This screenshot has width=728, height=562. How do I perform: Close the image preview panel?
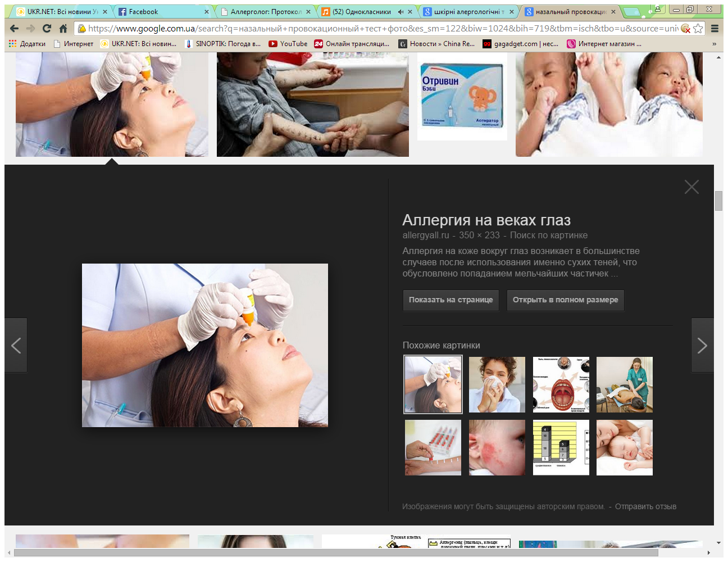pyautogui.click(x=691, y=187)
